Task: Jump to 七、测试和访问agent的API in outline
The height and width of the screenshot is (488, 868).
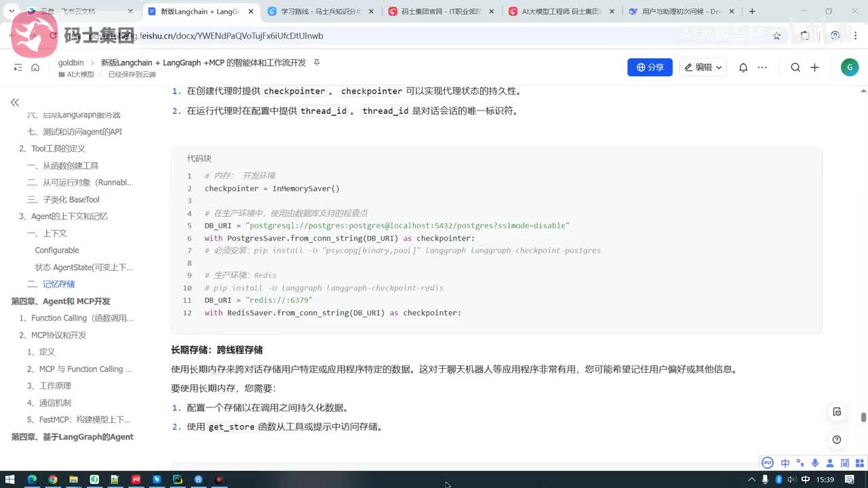Action: 75,131
